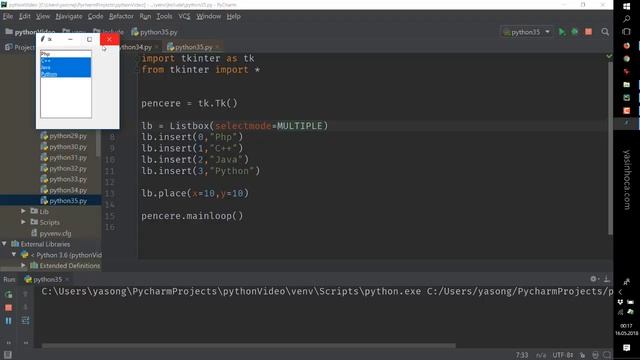Rerun python35 in the Run panel

coord(8,294)
